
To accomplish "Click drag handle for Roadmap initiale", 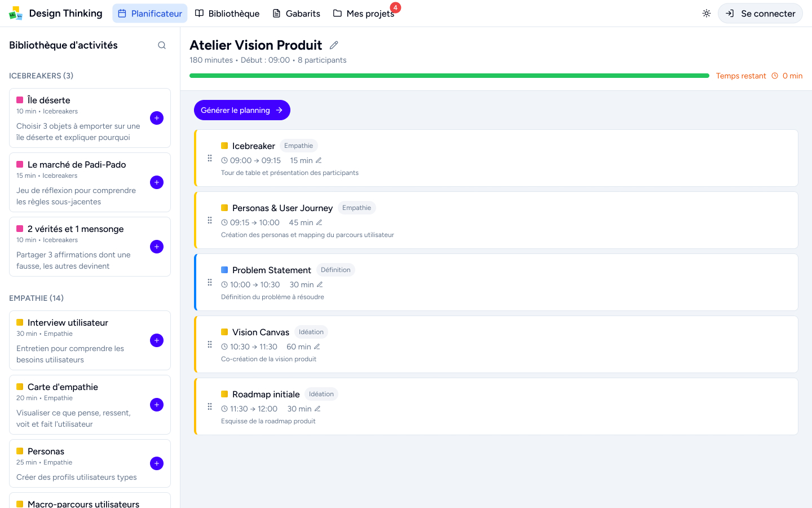I will tap(210, 406).
